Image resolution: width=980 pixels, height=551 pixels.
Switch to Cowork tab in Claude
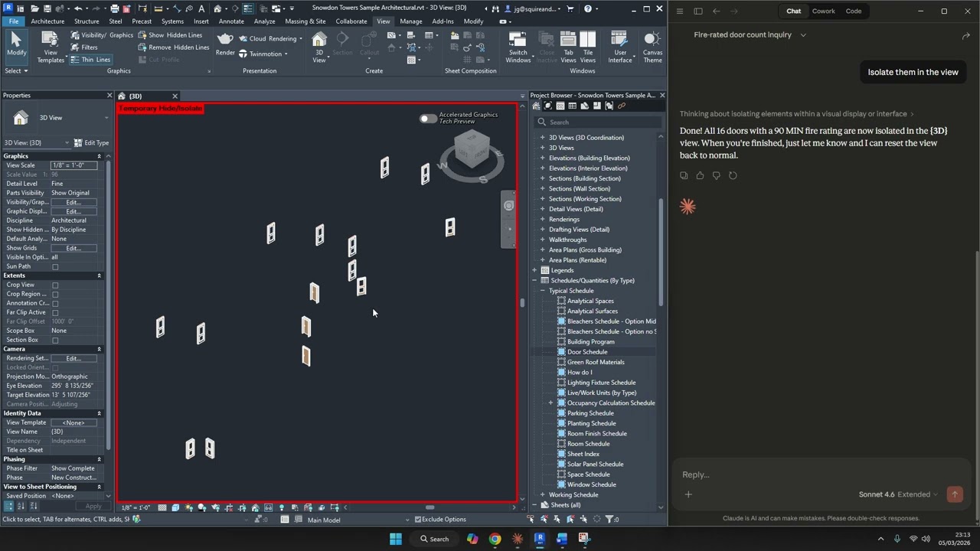824,11
